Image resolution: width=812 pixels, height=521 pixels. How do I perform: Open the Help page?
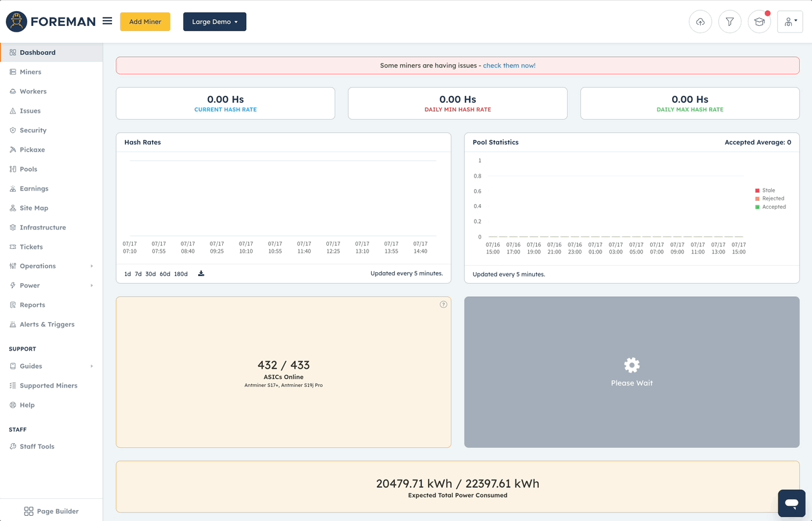[27, 405]
